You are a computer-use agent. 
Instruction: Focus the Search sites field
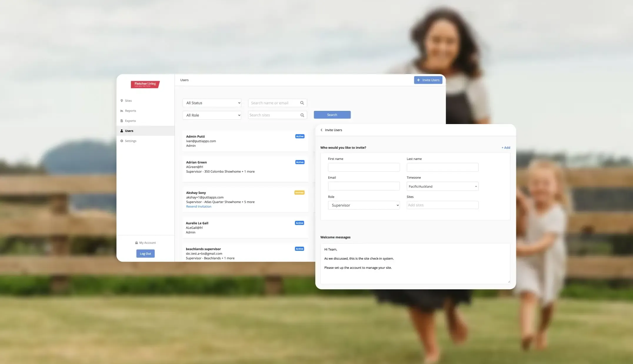pyautogui.click(x=277, y=115)
